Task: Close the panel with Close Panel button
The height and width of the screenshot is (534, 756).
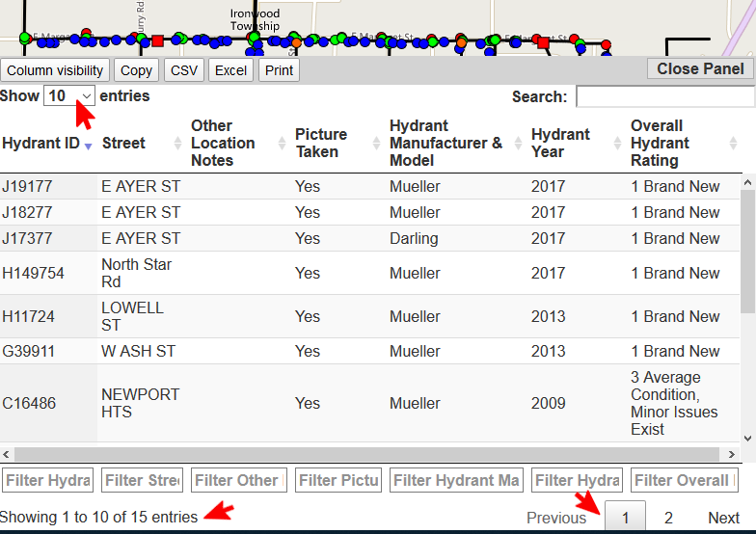Action: 700,68
